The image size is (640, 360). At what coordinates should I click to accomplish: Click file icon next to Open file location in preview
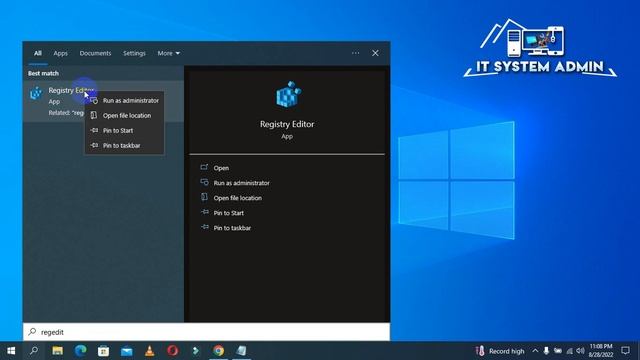[x=204, y=198]
